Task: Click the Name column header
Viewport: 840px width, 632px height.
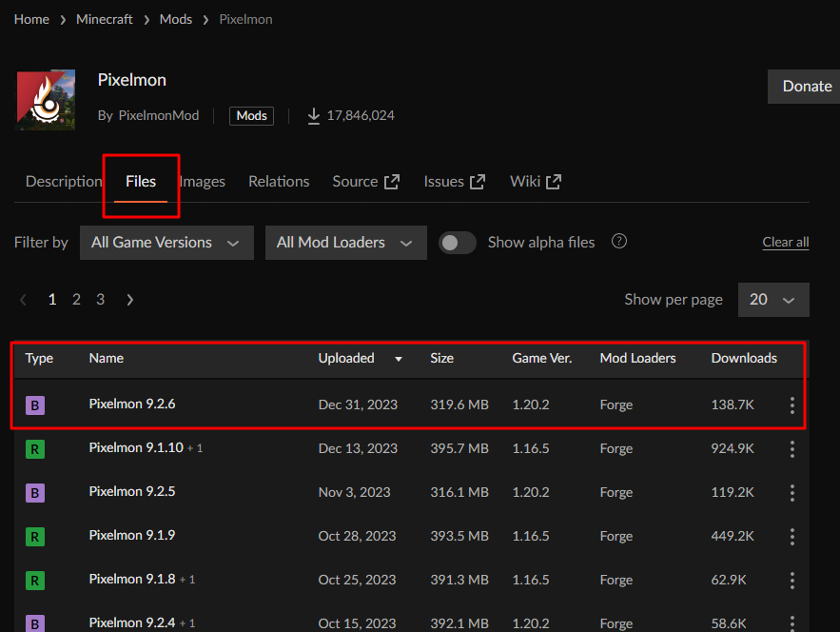Action: [x=107, y=358]
